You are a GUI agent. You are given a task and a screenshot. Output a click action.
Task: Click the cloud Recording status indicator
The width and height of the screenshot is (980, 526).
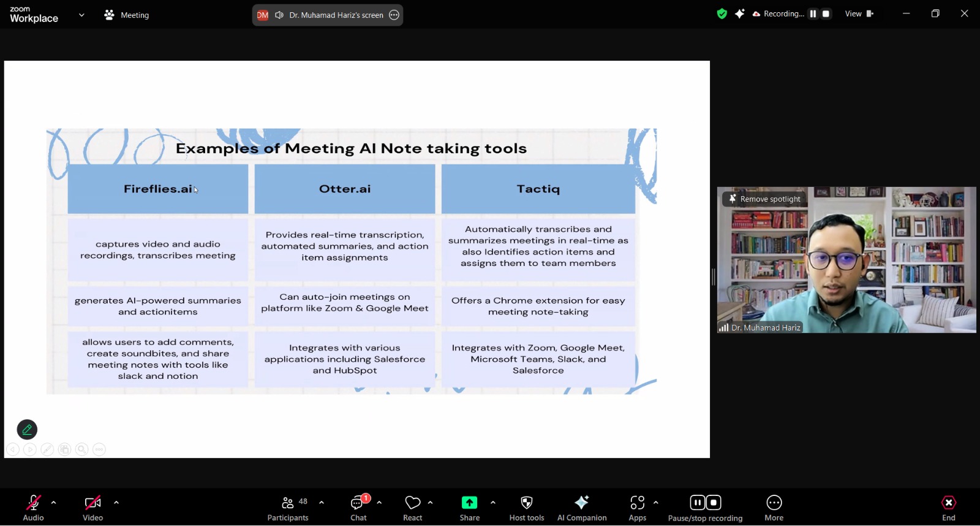point(778,13)
